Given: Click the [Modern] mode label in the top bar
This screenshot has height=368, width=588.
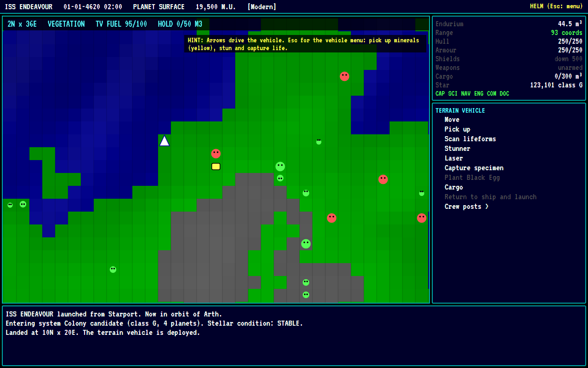Looking at the screenshot, I should (x=262, y=7).
